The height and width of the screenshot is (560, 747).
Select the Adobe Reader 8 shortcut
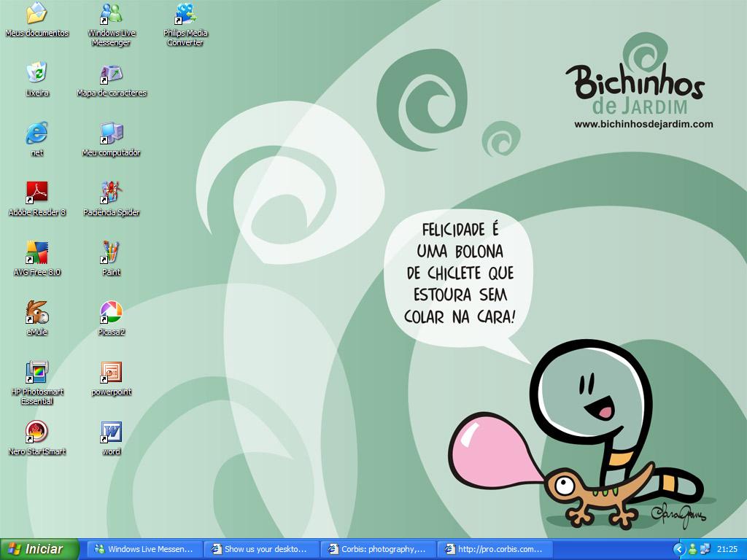[x=36, y=192]
